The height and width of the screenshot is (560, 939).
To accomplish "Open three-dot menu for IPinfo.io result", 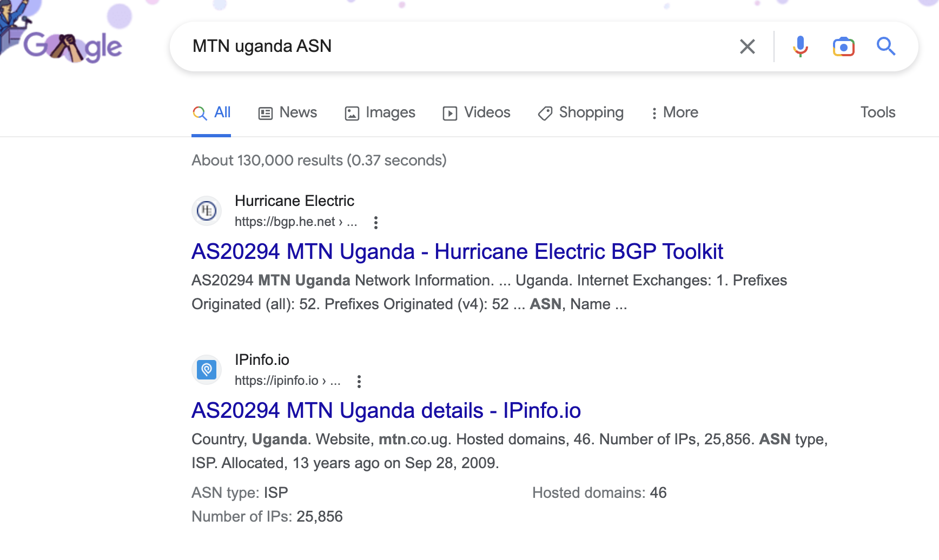I will (x=359, y=381).
